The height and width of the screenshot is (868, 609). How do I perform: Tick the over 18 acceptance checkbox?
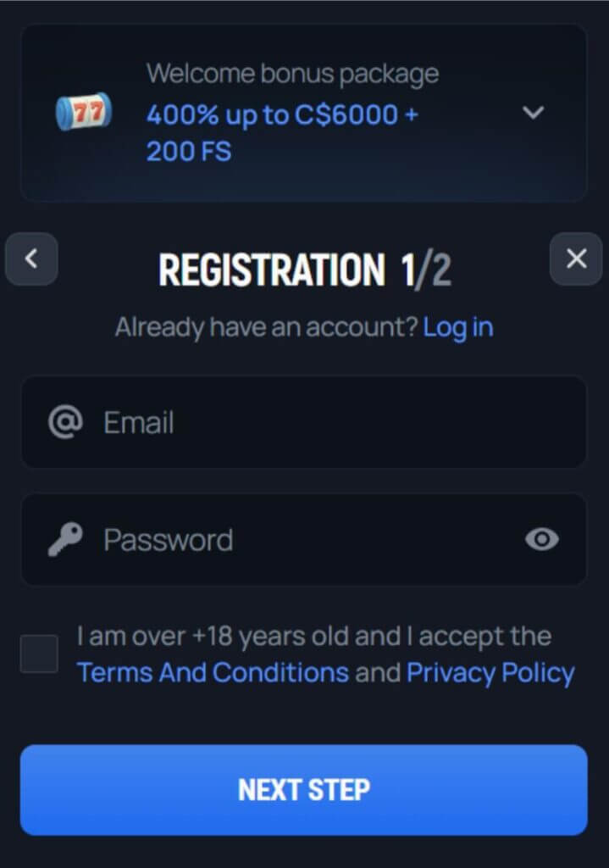39,654
